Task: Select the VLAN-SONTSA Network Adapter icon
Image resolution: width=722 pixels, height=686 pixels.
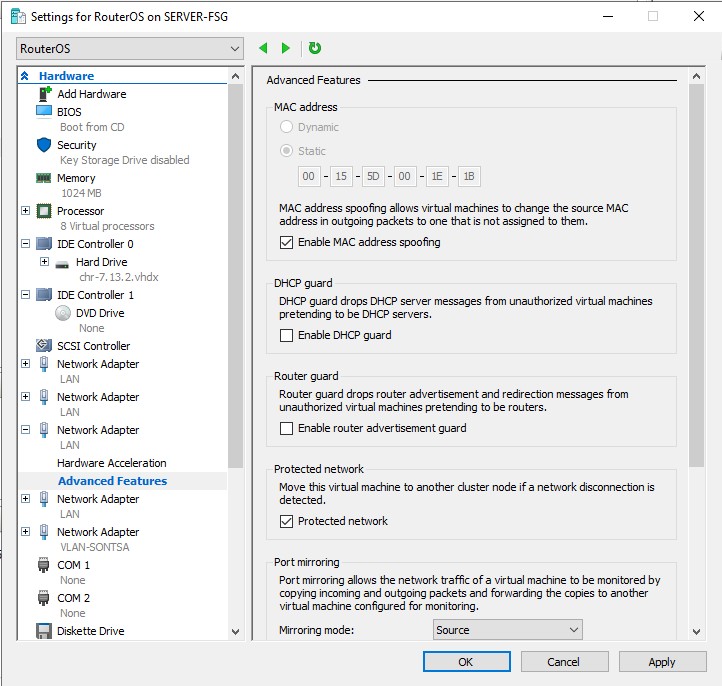Action: pyautogui.click(x=44, y=532)
